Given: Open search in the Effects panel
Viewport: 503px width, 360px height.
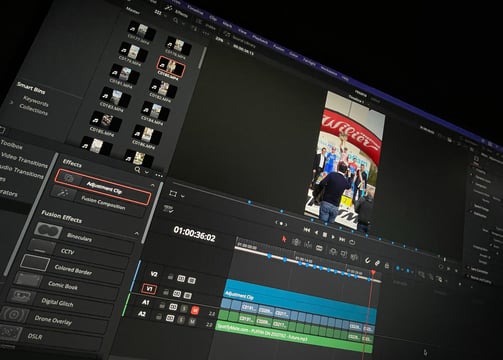Looking at the screenshot, I should coord(137,170).
